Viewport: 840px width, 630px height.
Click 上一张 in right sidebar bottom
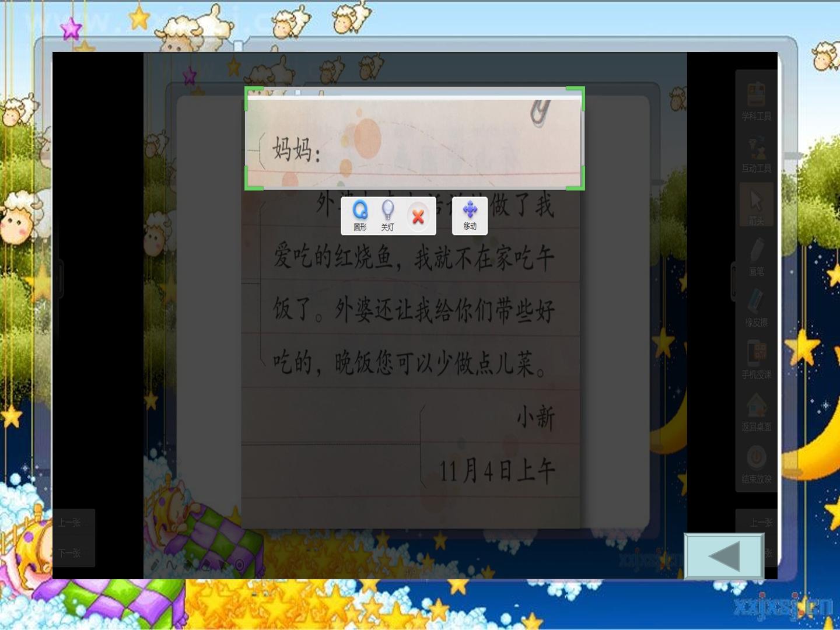(761, 523)
